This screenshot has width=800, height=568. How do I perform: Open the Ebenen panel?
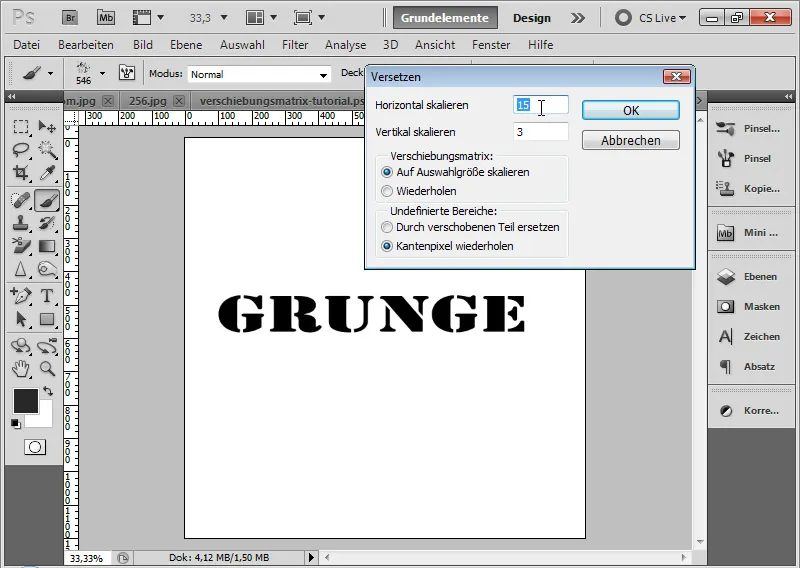point(748,277)
